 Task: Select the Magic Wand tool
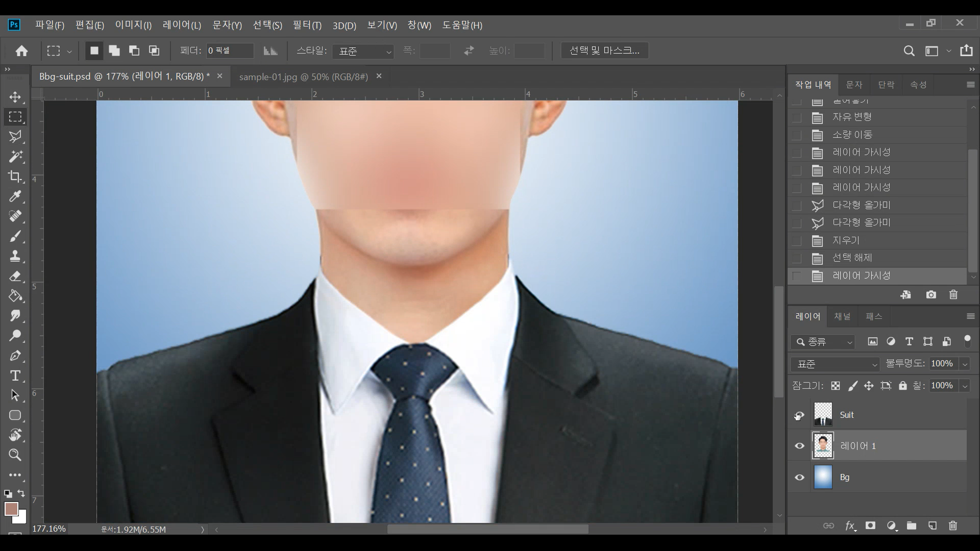(15, 156)
